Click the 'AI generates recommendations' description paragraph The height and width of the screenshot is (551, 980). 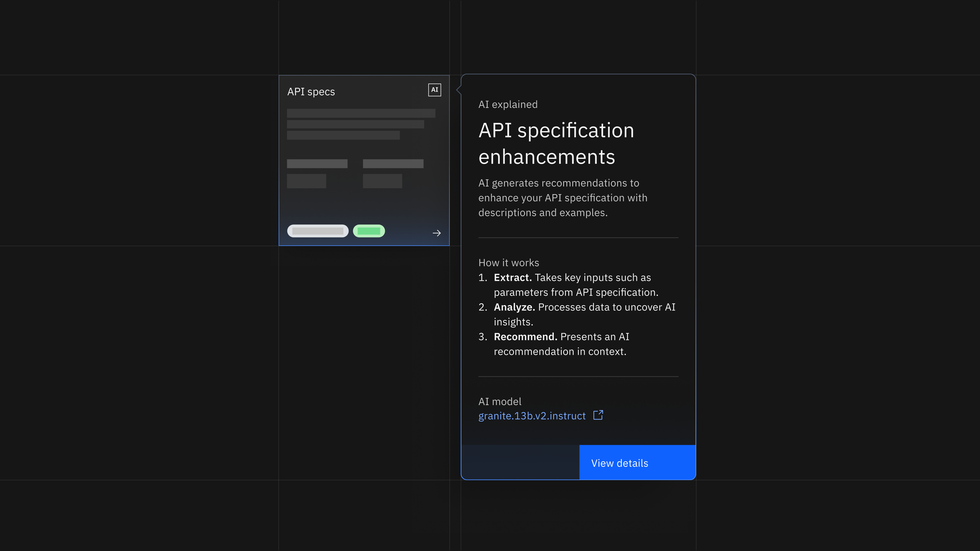pyautogui.click(x=563, y=198)
